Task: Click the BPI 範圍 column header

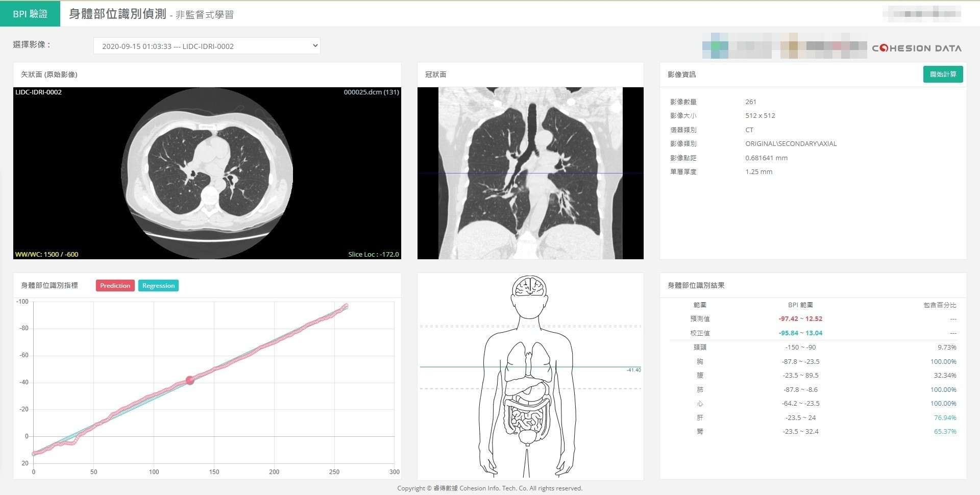Action: click(800, 305)
